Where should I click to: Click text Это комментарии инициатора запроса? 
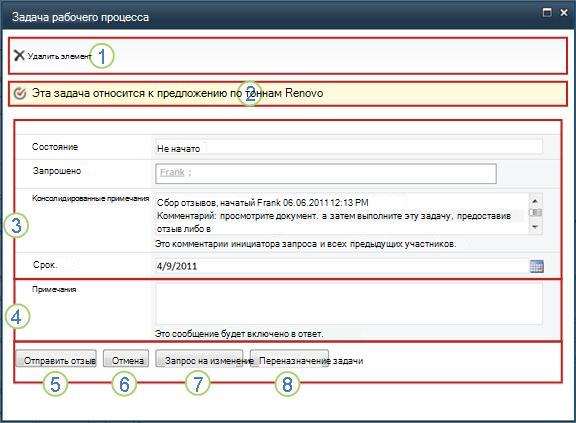[x=305, y=243]
